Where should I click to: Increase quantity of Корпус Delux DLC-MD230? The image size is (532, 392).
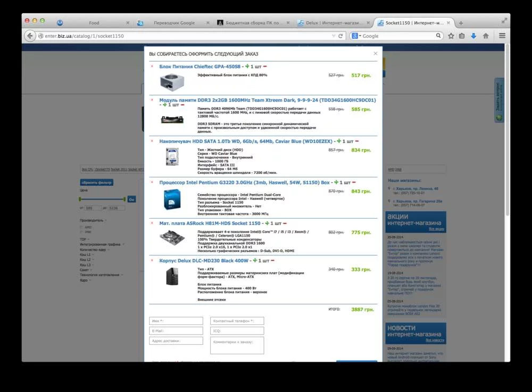[255, 261]
